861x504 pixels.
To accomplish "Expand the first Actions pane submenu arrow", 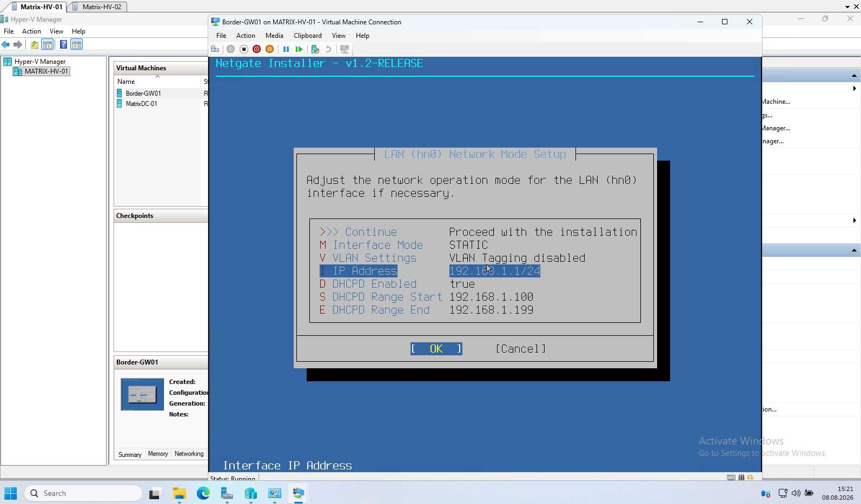I will click(855, 89).
